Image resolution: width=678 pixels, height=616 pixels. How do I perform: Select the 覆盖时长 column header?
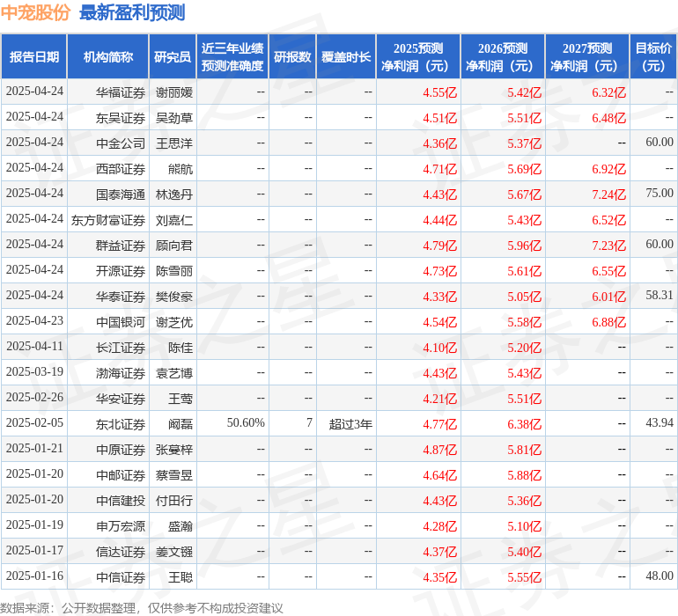pyautogui.click(x=346, y=56)
